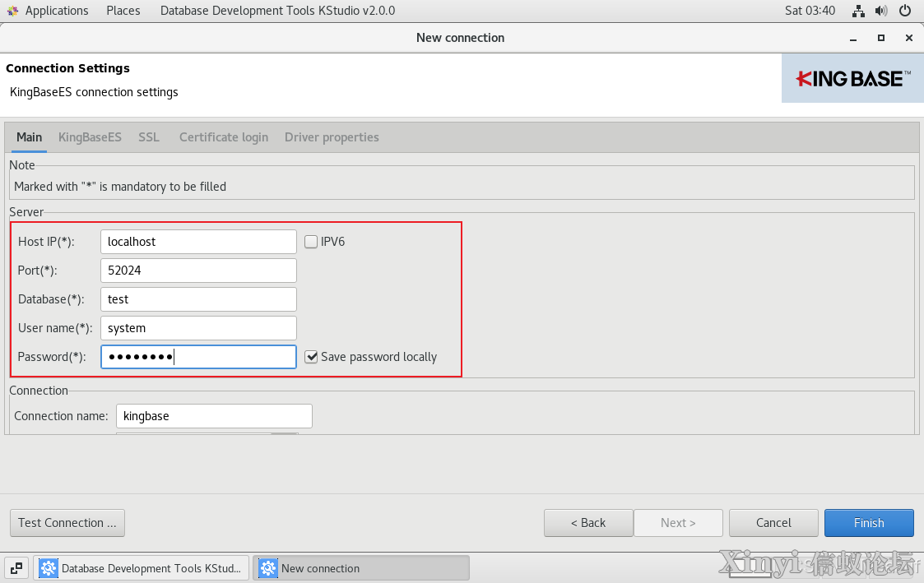This screenshot has width=924, height=583.
Task: Select the New connection taskbar entry
Action: click(361, 568)
